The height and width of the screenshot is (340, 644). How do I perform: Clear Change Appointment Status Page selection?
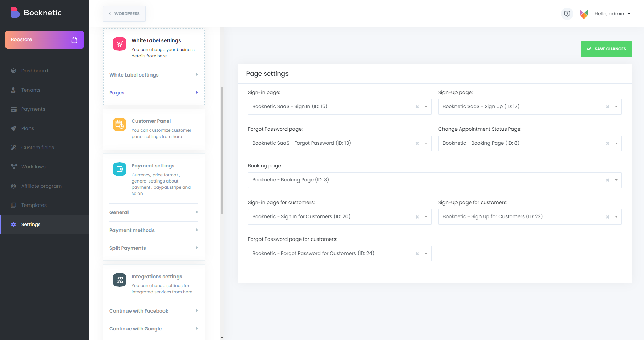[608, 143]
